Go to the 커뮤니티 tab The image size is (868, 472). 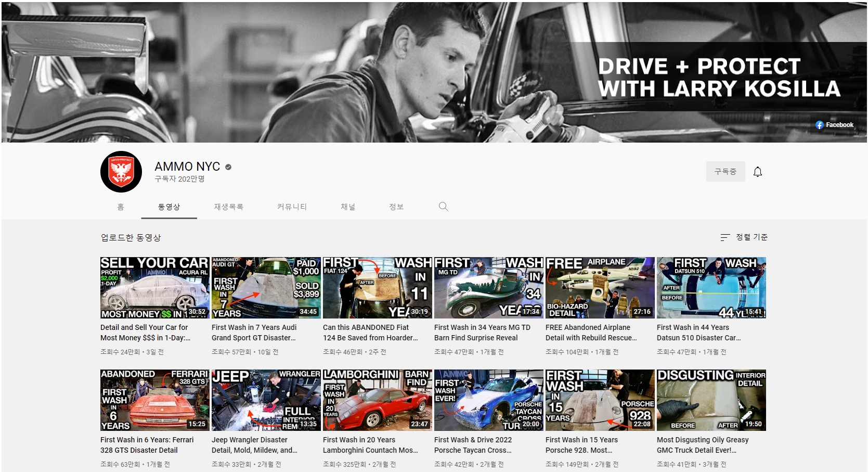(292, 207)
